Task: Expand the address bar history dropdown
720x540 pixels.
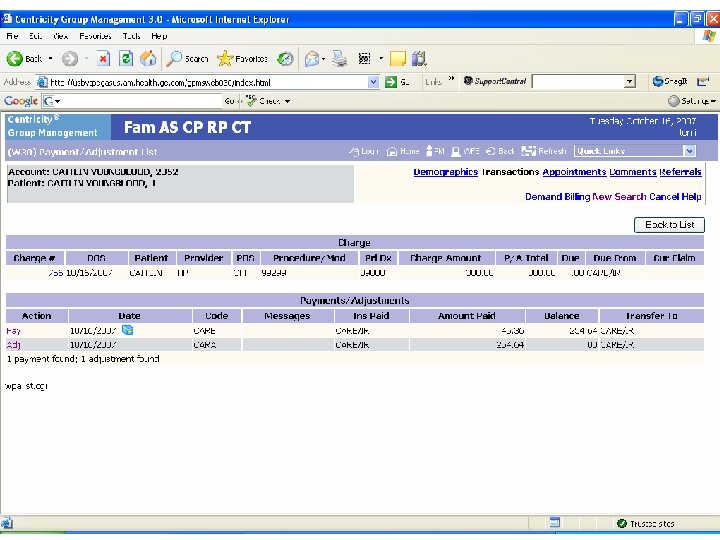Action: [x=374, y=82]
